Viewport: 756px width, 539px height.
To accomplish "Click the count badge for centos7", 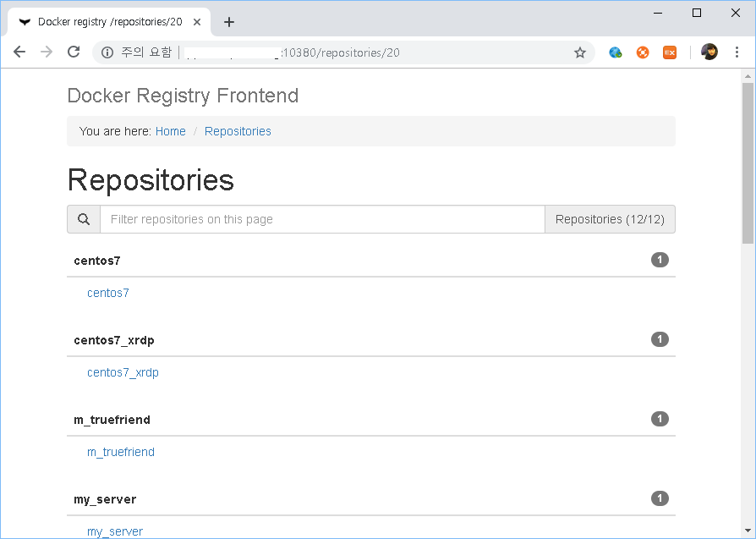I will click(660, 260).
